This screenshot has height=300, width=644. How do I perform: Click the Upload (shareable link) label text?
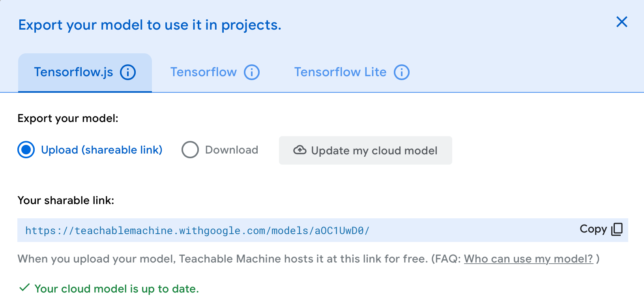102,150
